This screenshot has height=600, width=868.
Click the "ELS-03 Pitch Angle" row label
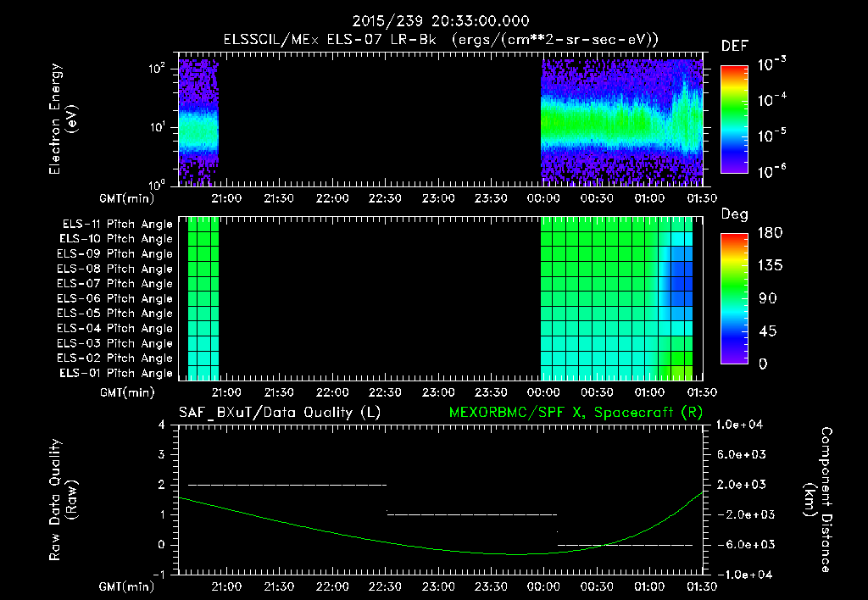114,344
